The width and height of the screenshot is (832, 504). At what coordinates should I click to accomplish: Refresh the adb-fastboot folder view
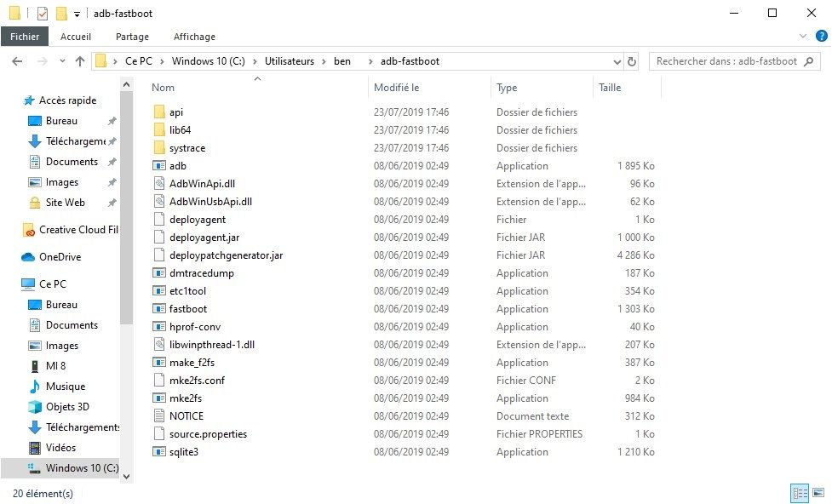point(631,61)
